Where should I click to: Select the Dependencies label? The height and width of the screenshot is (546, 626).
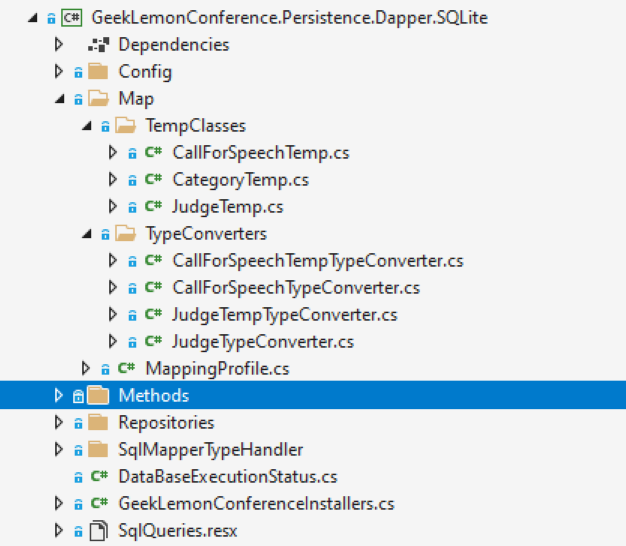coord(174,45)
